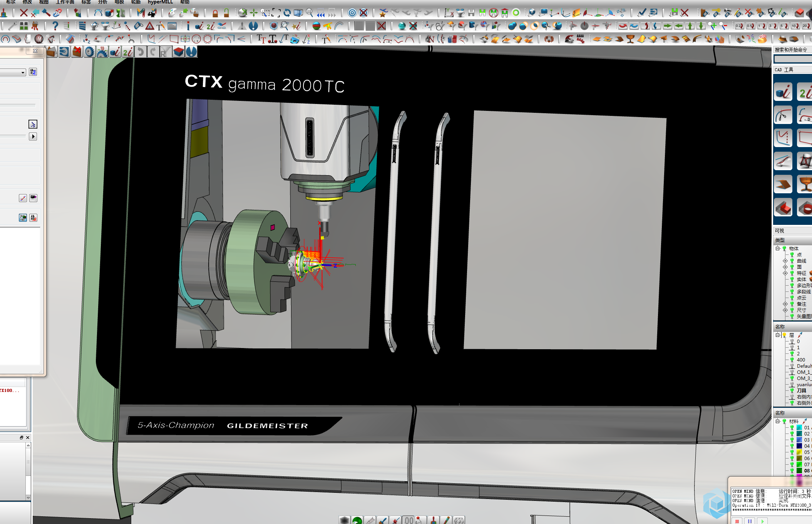Click the green play button at bottom right
Image resolution: width=812 pixels, height=524 pixels.
click(762, 521)
